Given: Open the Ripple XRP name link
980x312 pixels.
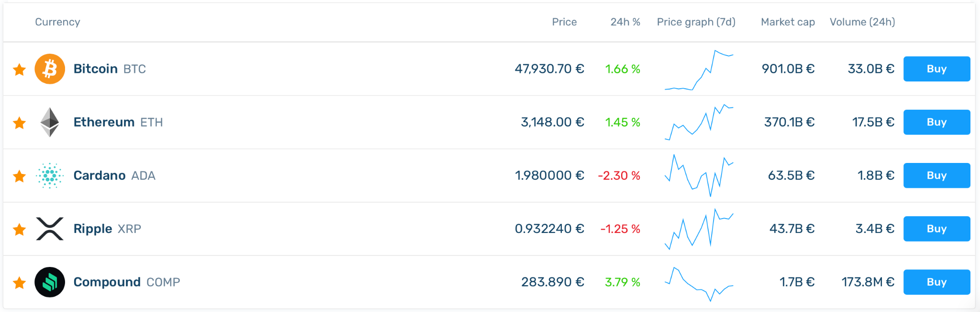Looking at the screenshot, I should (x=107, y=229).
